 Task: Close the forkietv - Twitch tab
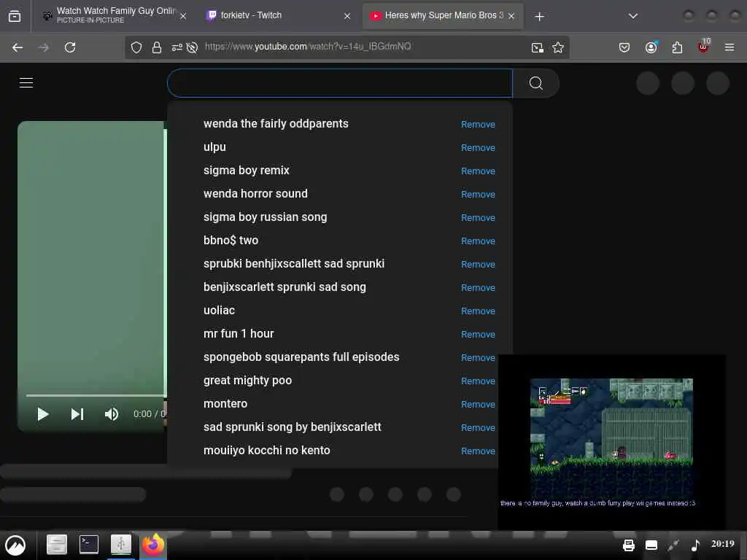pyautogui.click(x=347, y=16)
